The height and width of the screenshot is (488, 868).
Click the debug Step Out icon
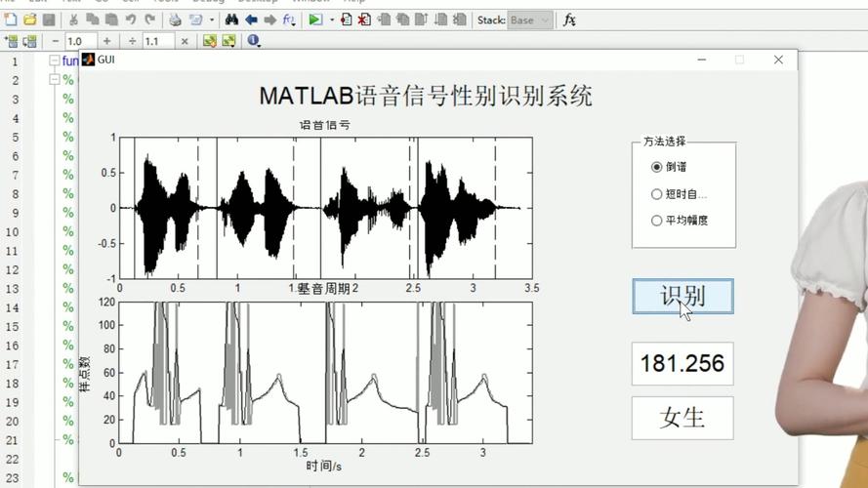(421, 20)
